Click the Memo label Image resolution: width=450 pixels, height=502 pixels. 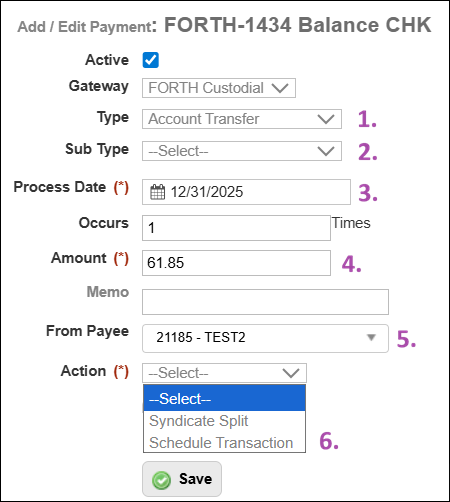[108, 292]
